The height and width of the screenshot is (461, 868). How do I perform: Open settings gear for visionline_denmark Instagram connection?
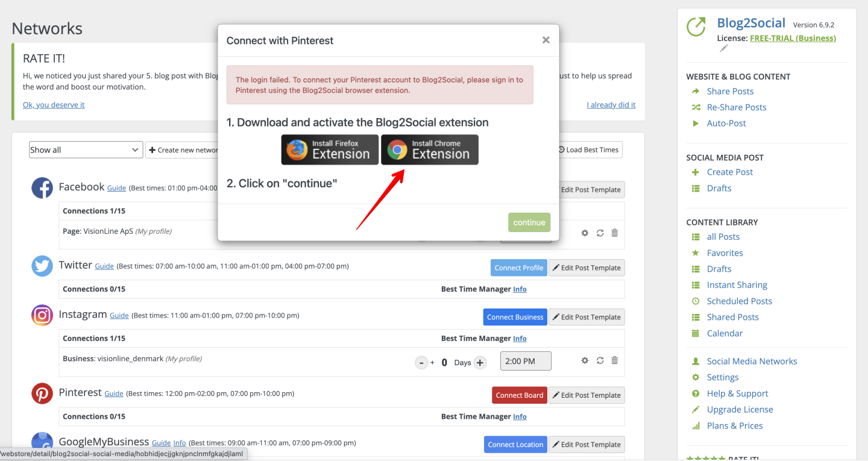coord(585,360)
